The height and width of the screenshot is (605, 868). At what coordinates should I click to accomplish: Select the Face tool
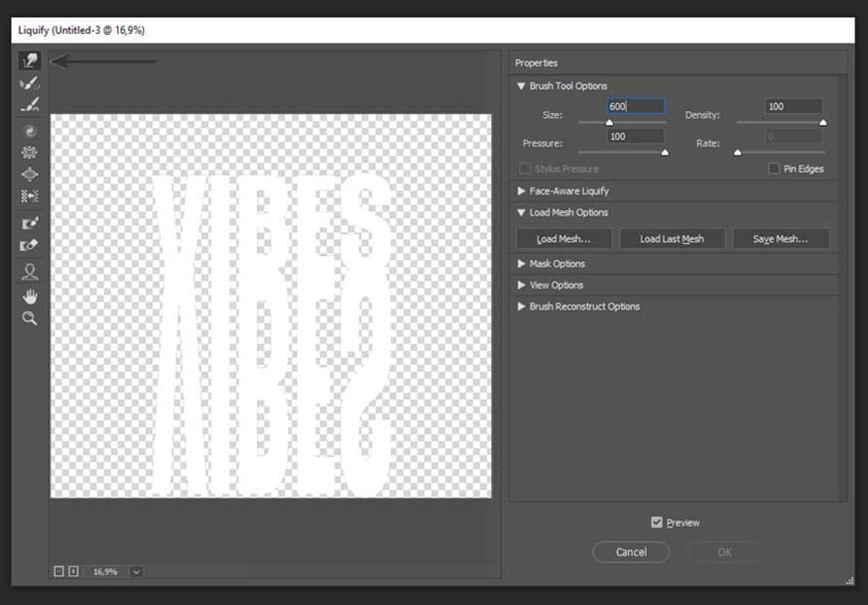pyautogui.click(x=30, y=271)
